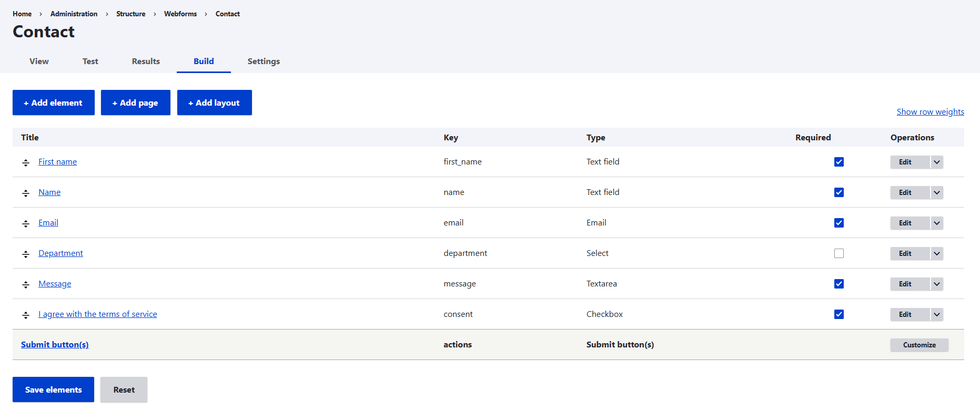Image resolution: width=980 pixels, height=411 pixels.
Task: Click the Checkbox type cell
Action: pyautogui.click(x=604, y=314)
